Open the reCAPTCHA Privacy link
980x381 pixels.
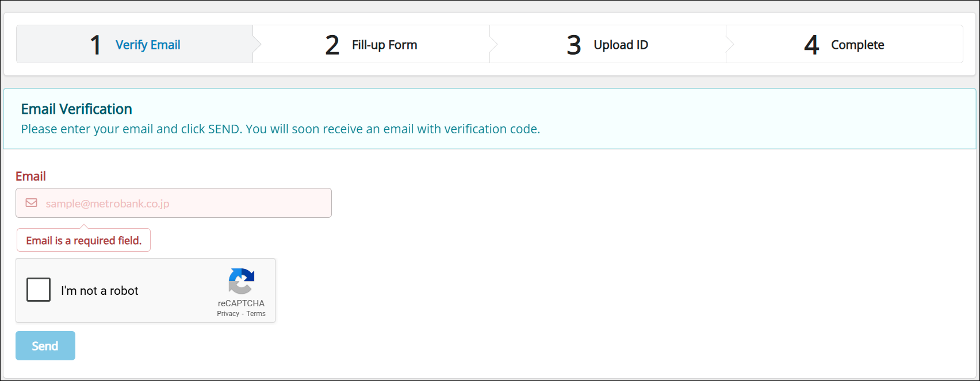tap(228, 314)
